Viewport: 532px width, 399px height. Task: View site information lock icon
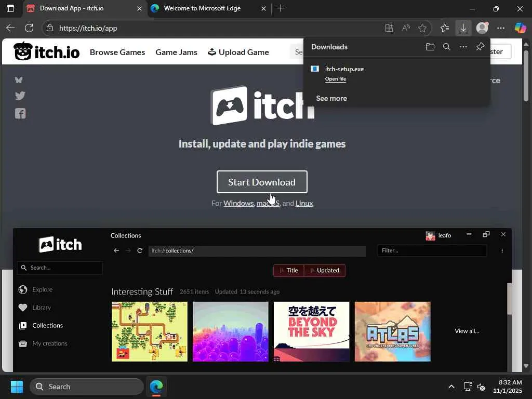[50, 28]
